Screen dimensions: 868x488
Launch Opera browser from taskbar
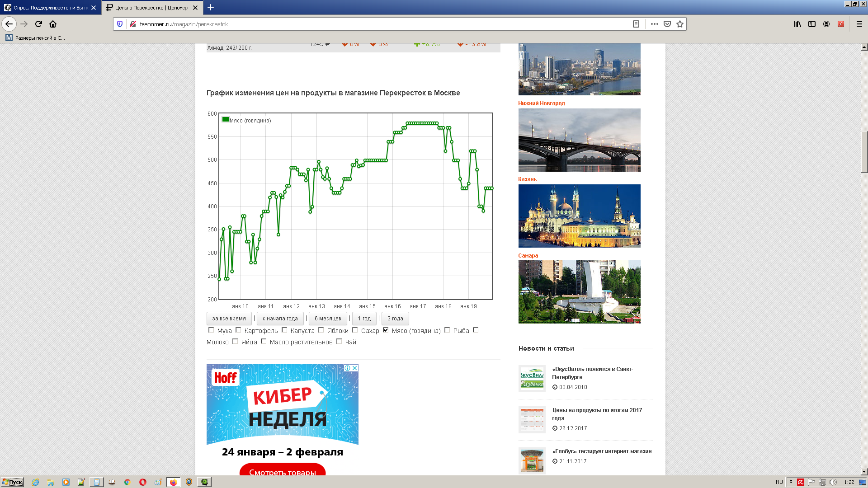tap(143, 482)
